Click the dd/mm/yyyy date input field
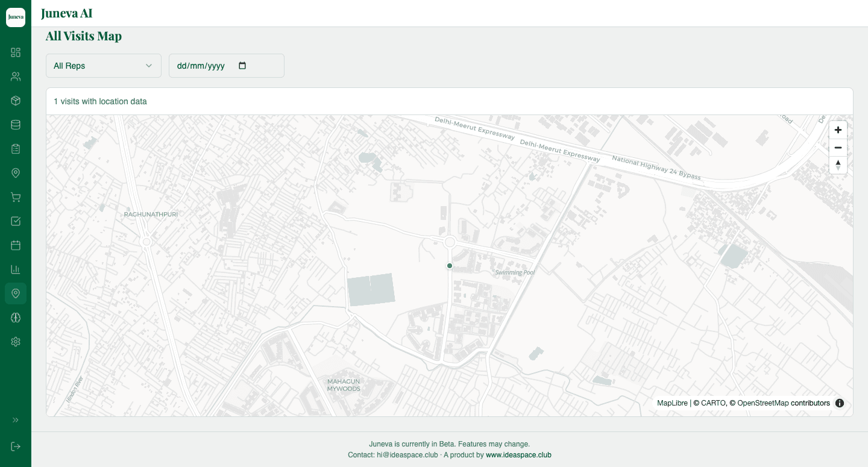 point(227,66)
